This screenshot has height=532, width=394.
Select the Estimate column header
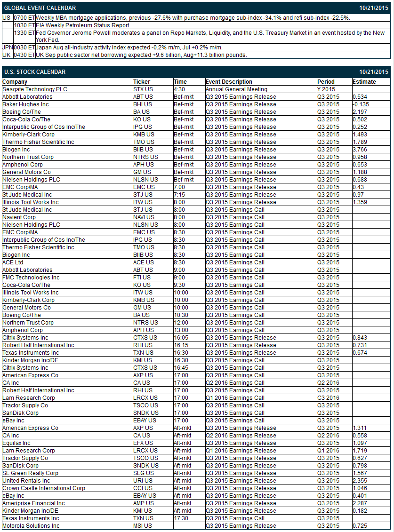pos(364,82)
